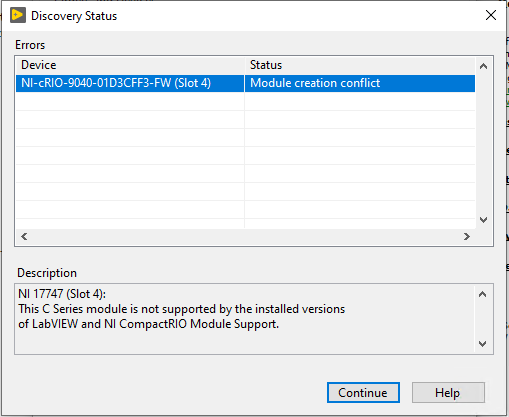This screenshot has height=417, width=509.
Task: Click Description box scroll up arrow
Action: click(x=482, y=294)
